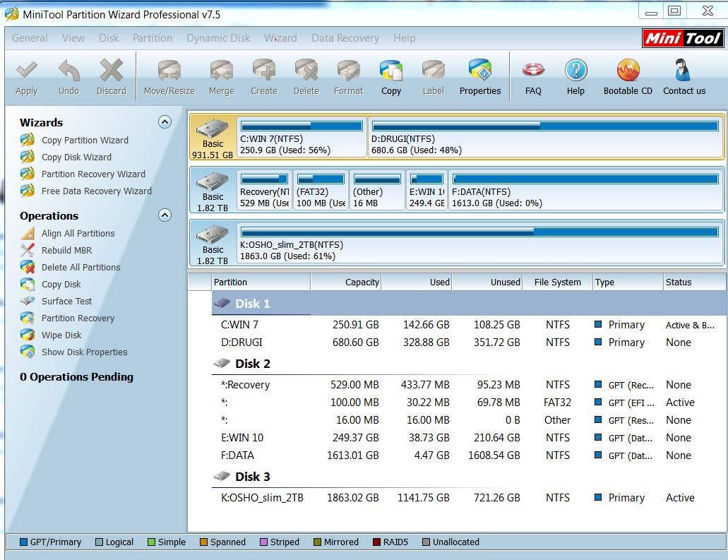The image size is (728, 560).
Task: Collapse the Wizards section
Action: pyautogui.click(x=165, y=122)
